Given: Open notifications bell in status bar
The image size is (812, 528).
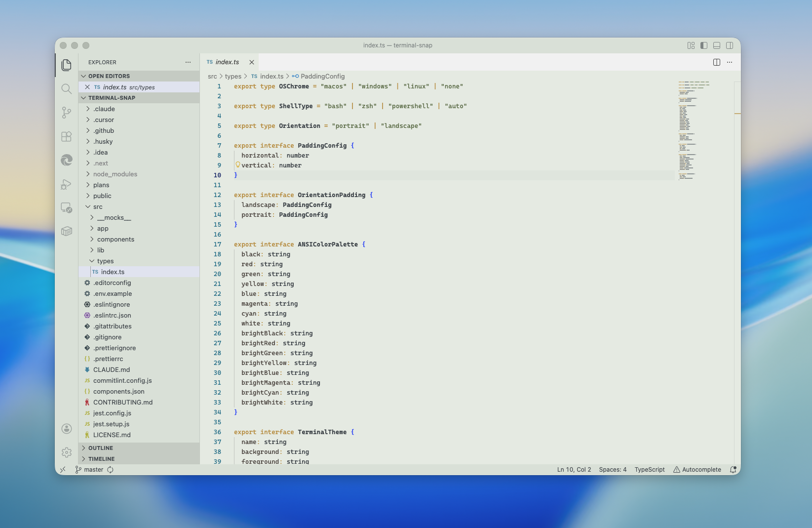Looking at the screenshot, I should 733,470.
